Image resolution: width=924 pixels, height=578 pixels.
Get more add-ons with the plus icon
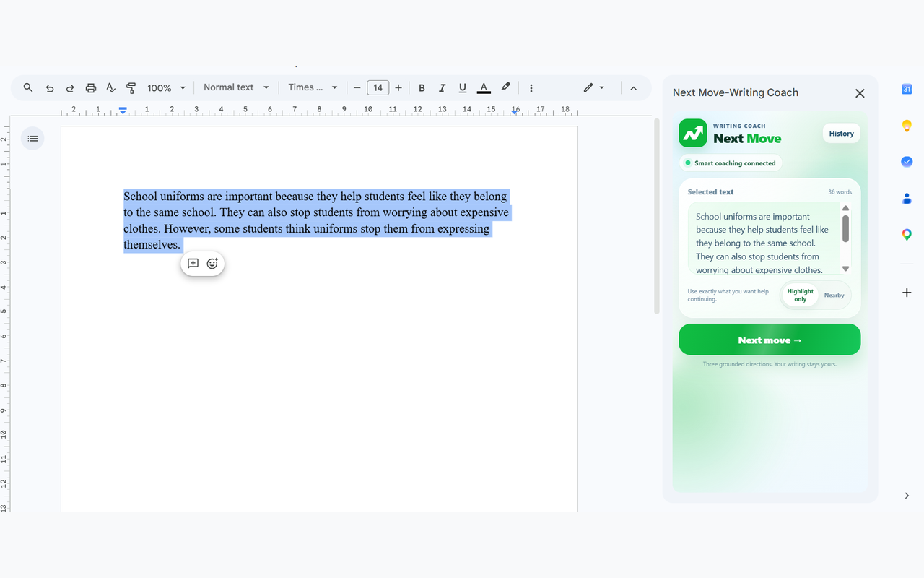coord(907,293)
